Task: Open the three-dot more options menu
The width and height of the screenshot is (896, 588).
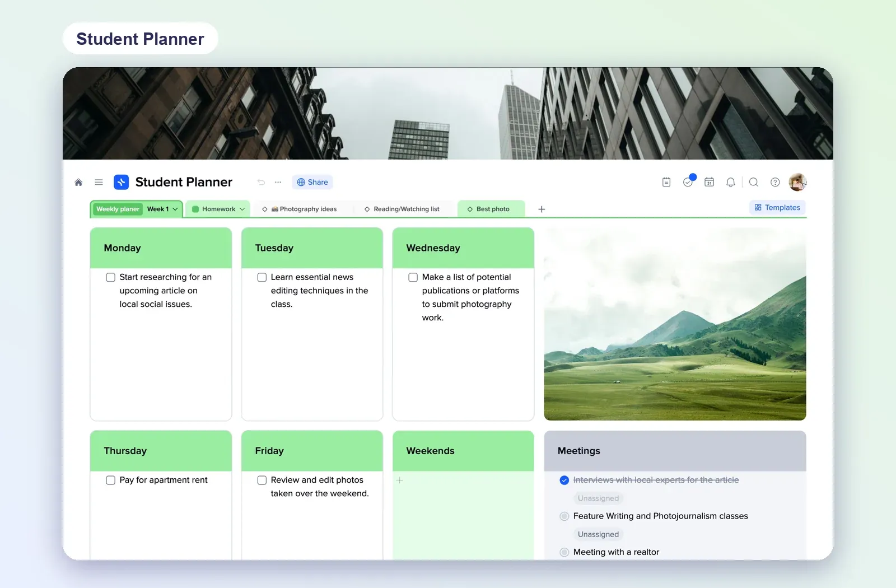Action: [x=278, y=182]
